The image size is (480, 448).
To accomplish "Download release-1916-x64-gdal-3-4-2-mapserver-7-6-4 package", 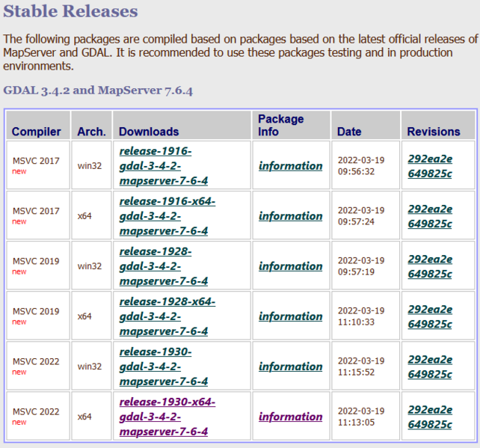I will point(167,215).
